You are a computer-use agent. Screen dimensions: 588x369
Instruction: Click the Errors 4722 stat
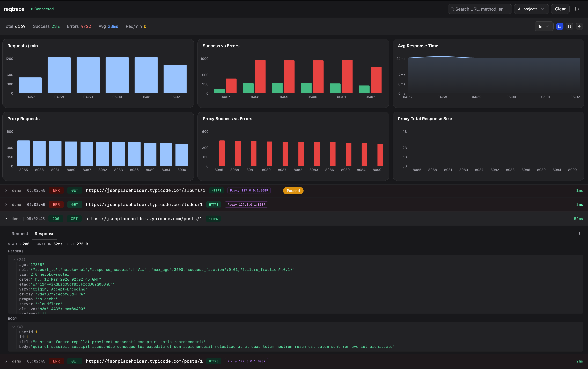coord(78,26)
